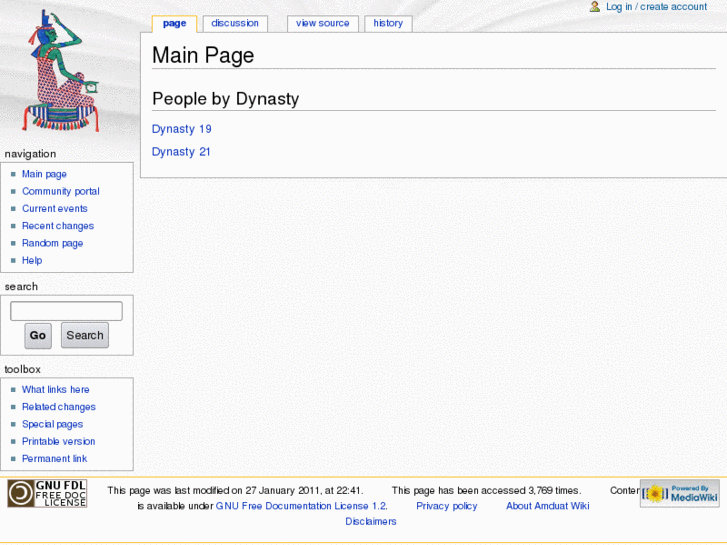The width and height of the screenshot is (727, 545).
Task: Open the Dynasty 21 link
Action: pos(181,152)
